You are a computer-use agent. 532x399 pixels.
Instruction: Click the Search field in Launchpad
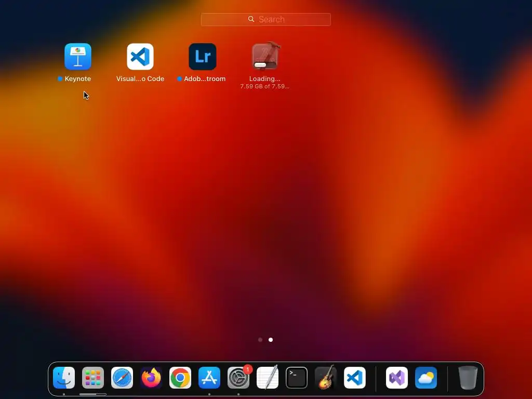tap(265, 19)
